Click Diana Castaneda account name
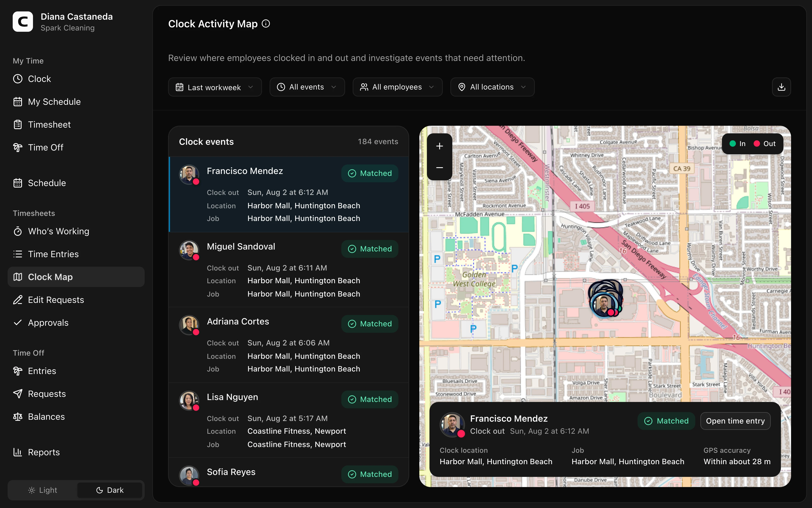 coord(77,17)
